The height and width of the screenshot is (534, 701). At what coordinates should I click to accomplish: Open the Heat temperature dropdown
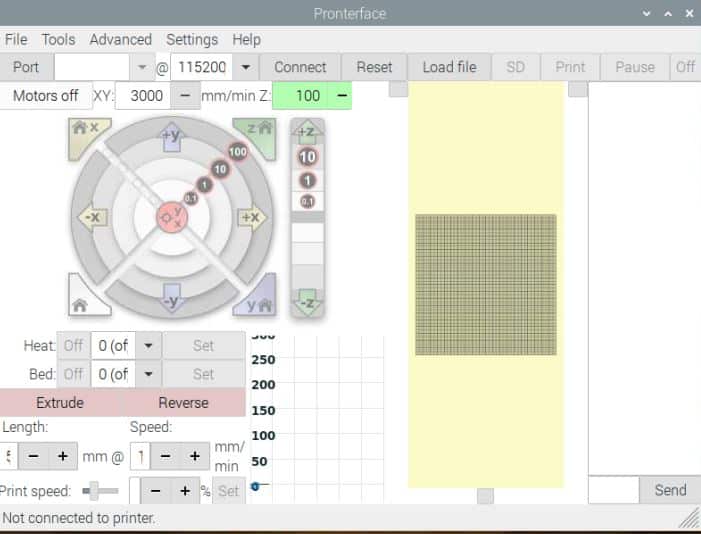pos(148,345)
